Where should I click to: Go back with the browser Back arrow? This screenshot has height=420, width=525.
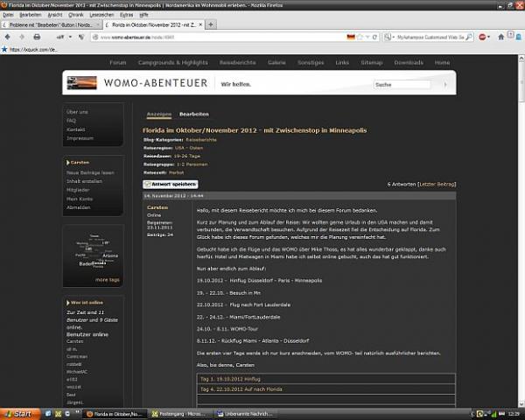click(x=7, y=37)
